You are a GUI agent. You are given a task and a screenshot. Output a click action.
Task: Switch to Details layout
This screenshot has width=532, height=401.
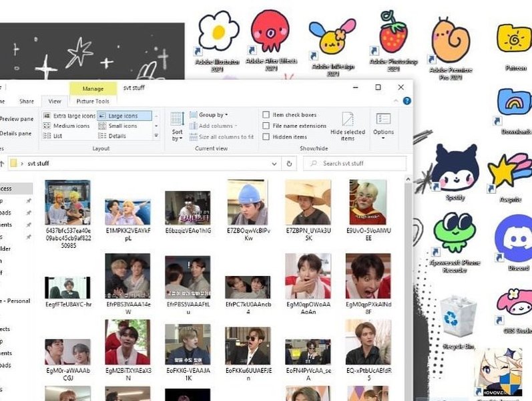(112, 136)
